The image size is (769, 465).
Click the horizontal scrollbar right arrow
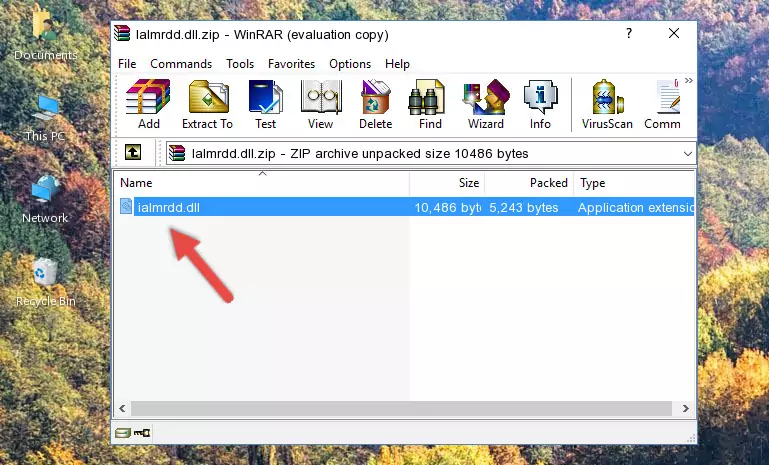(x=686, y=408)
